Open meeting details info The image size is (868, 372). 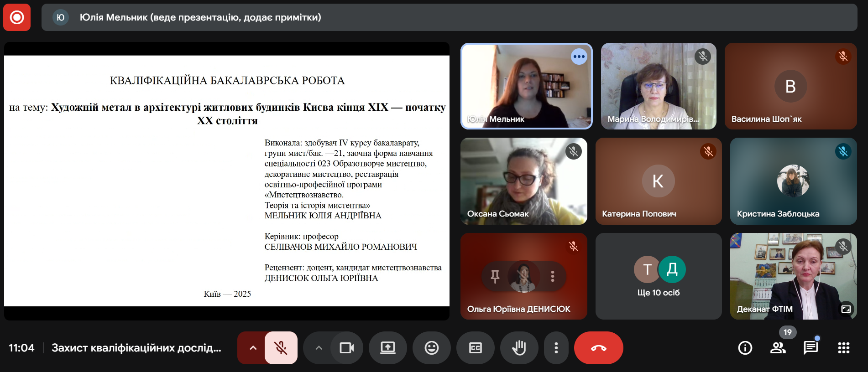click(x=745, y=348)
